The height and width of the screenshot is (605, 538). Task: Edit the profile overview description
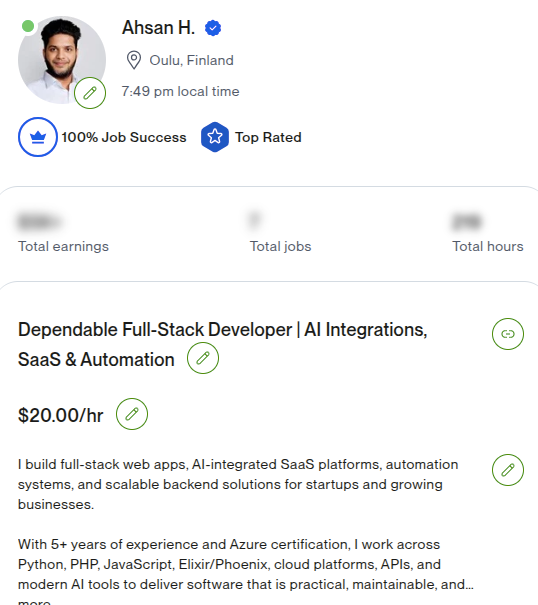point(508,470)
